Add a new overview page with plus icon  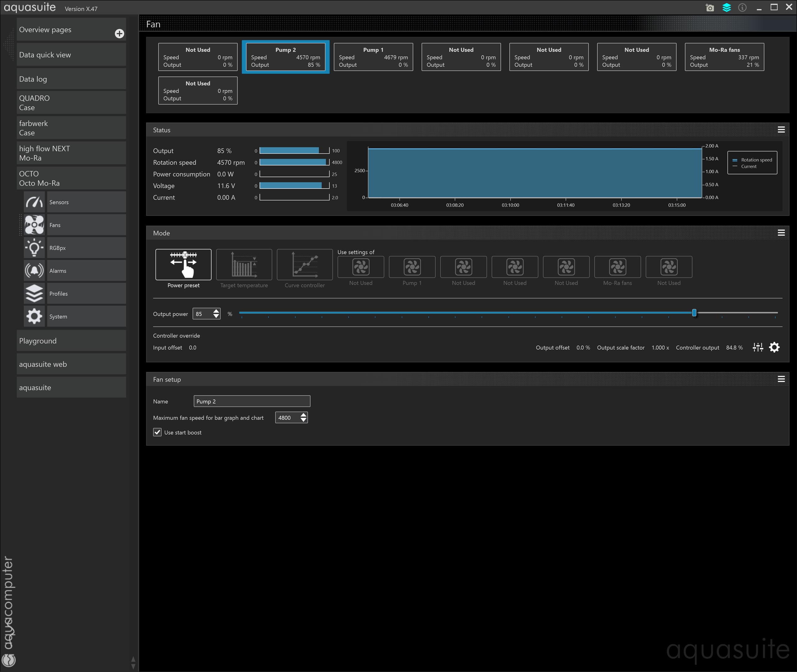[119, 34]
